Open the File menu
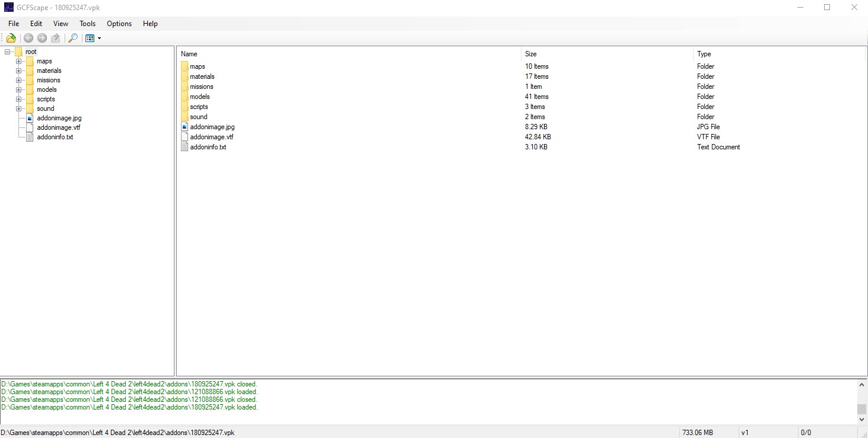This screenshot has height=438, width=868. tap(14, 24)
